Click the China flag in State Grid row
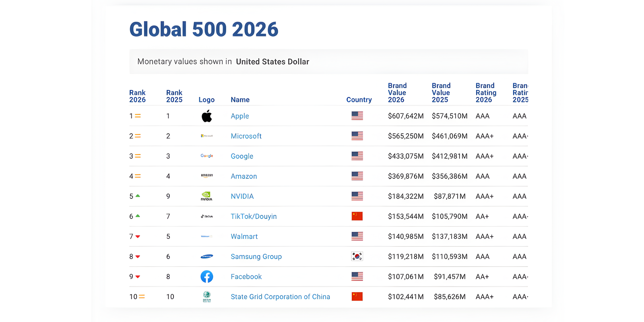 click(357, 297)
